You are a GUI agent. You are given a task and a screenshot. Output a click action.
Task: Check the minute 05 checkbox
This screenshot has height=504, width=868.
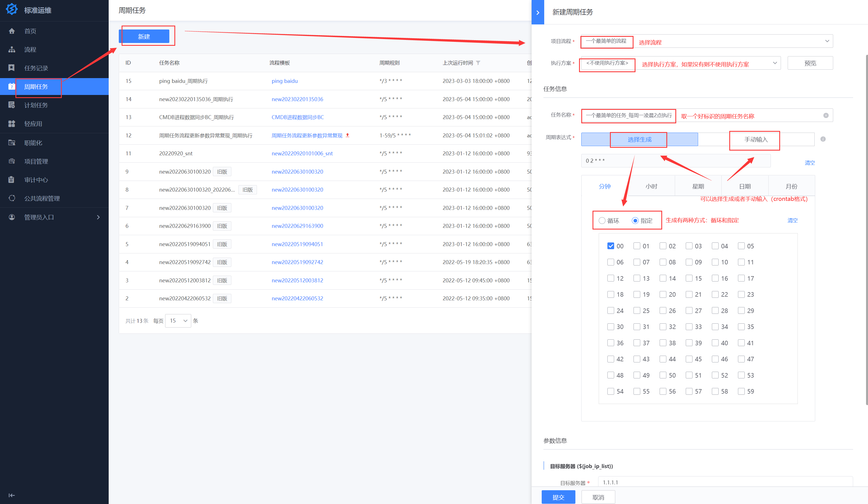point(741,246)
